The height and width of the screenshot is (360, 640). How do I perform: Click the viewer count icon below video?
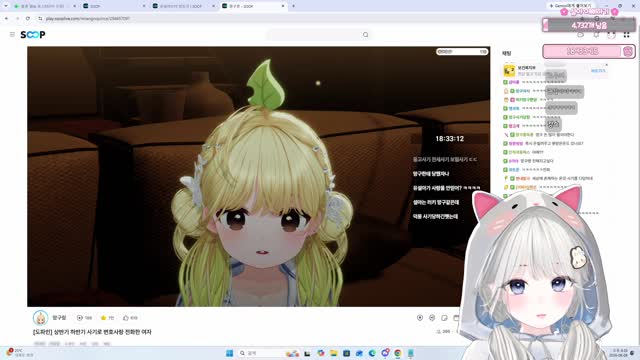point(80,318)
